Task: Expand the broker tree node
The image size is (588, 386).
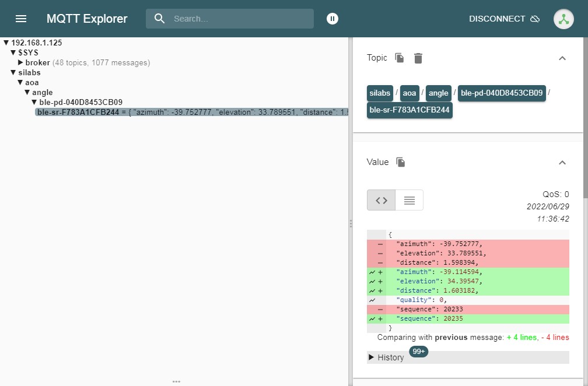Action: pyautogui.click(x=20, y=62)
